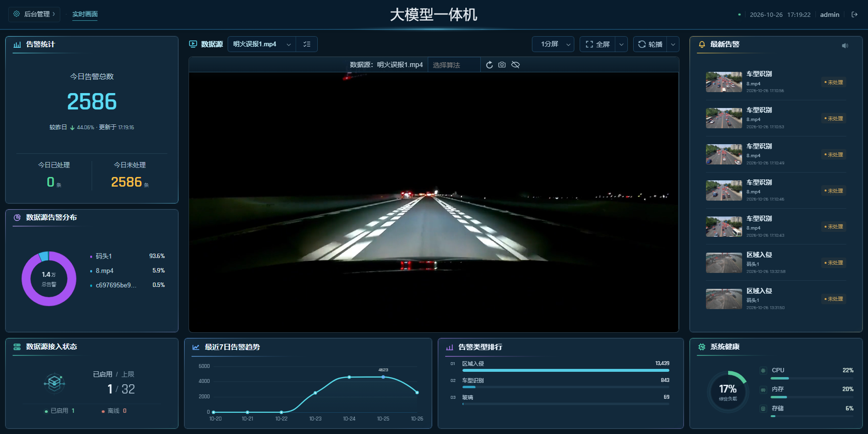The width and height of the screenshot is (868, 434).
Task: Open the 后台管理 menu
Action: pyautogui.click(x=34, y=14)
